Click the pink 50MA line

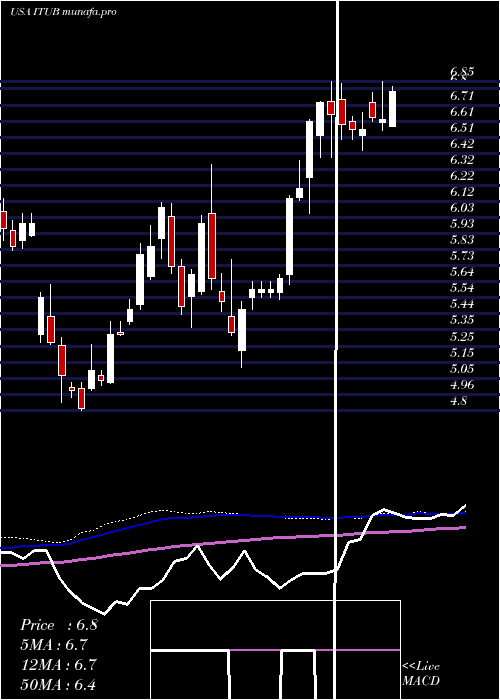click(x=232, y=542)
